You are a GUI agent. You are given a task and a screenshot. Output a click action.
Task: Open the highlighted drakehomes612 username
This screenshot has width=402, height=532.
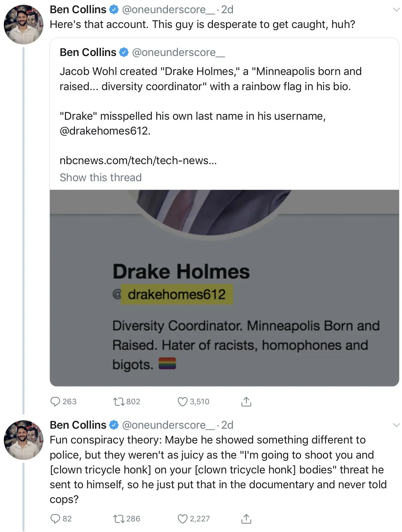176,294
